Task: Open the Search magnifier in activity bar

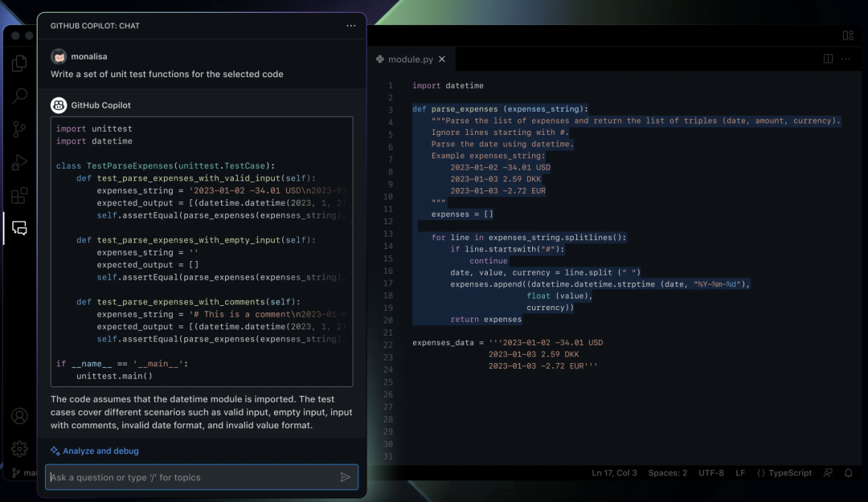Action: (19, 96)
